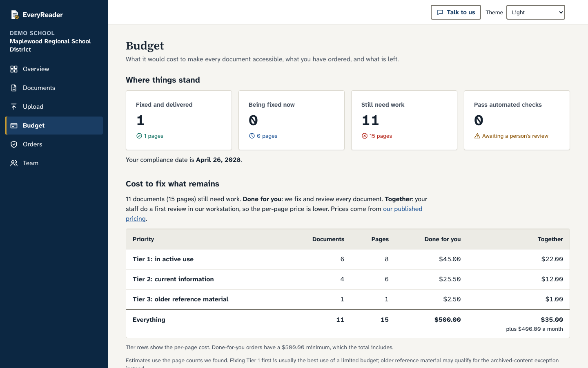
Task: Click the Tier 2: current information row label
Action: point(173,279)
